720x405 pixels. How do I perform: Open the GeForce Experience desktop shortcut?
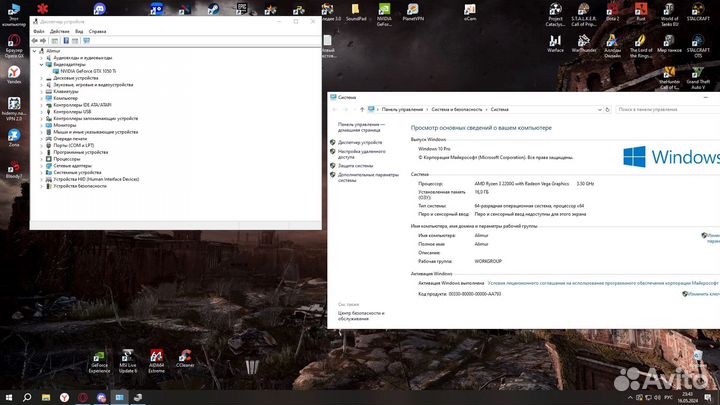pos(99,362)
